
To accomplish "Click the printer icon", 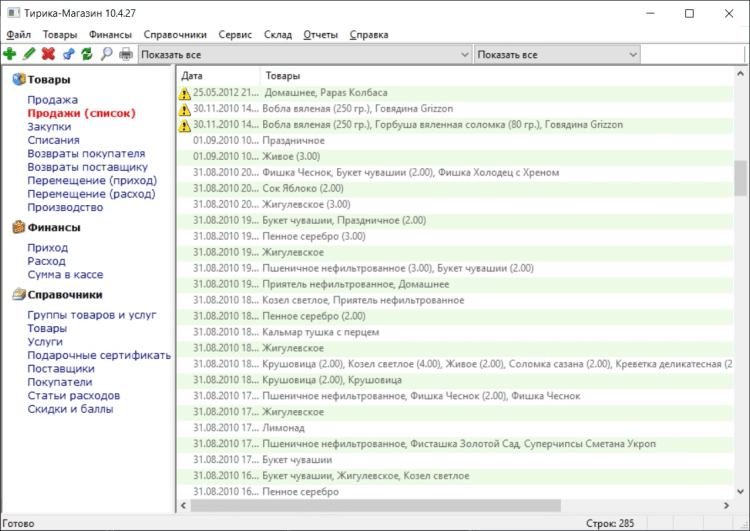I will pyautogui.click(x=126, y=54).
